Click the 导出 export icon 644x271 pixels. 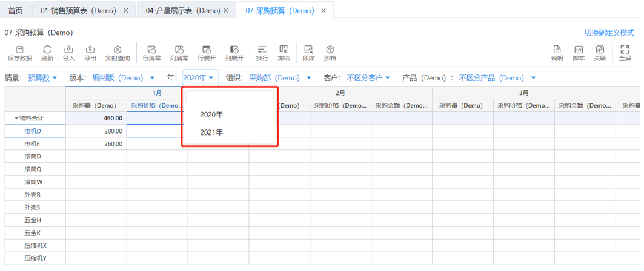pyautogui.click(x=90, y=53)
